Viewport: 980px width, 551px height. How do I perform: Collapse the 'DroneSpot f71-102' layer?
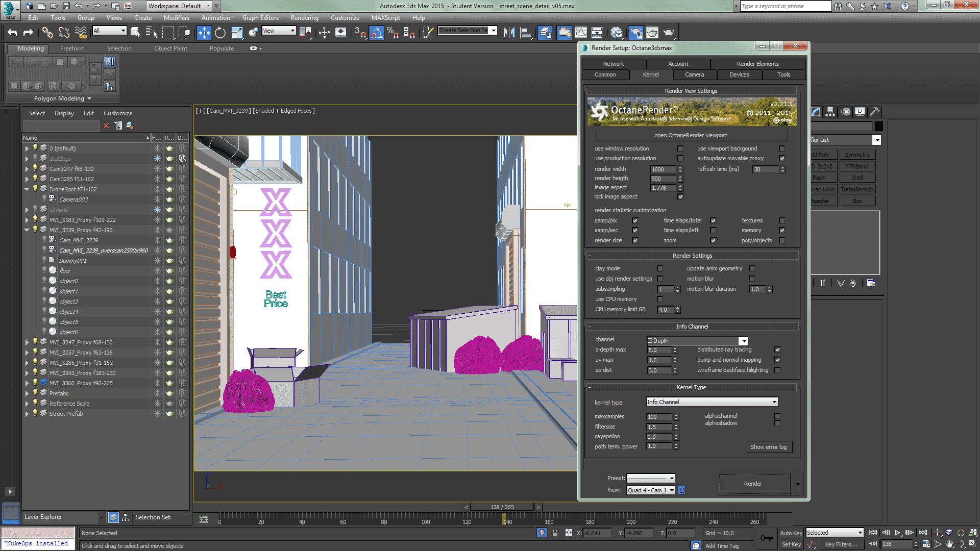tap(27, 189)
